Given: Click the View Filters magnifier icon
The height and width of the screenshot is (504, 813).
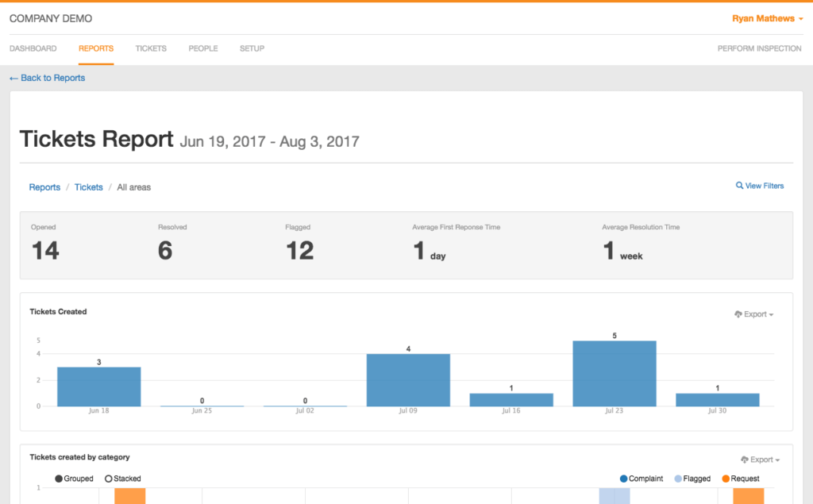Looking at the screenshot, I should click(739, 186).
